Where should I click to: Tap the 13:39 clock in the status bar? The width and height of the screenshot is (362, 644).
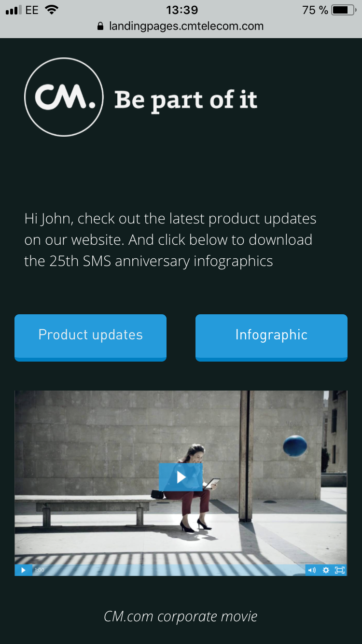182,10
